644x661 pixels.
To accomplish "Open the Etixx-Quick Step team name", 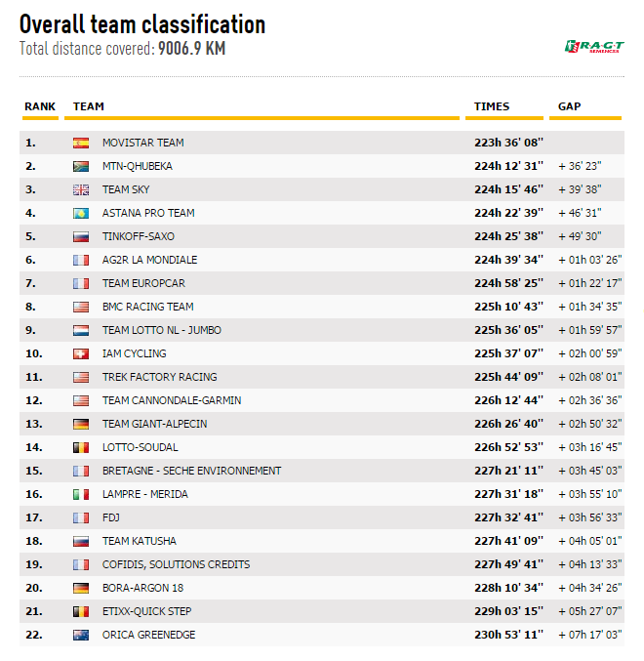I will coord(146,611).
